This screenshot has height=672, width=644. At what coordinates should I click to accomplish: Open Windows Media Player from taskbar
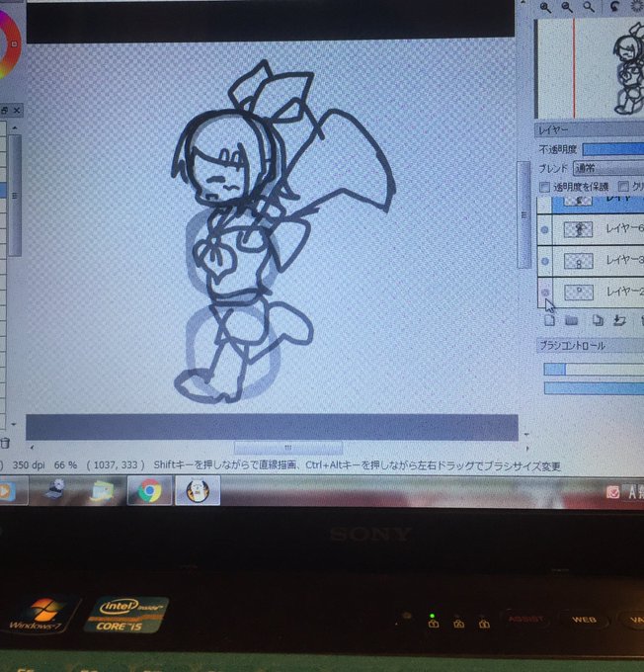[x=6, y=491]
